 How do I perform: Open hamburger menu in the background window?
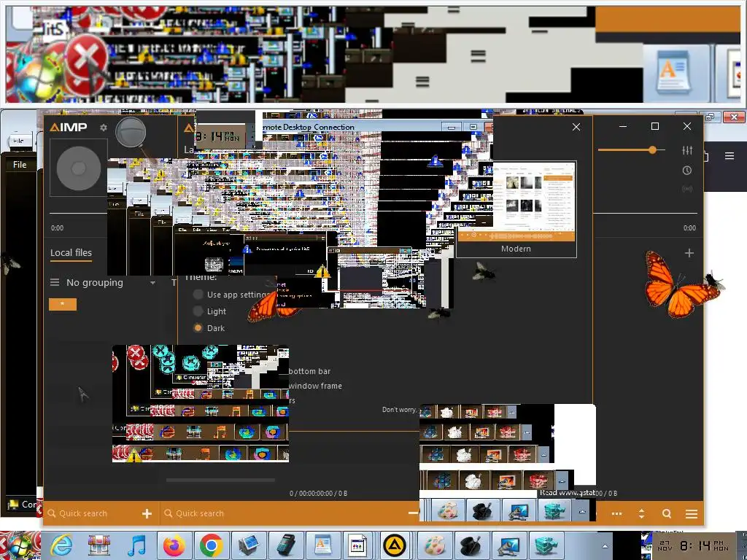click(729, 156)
